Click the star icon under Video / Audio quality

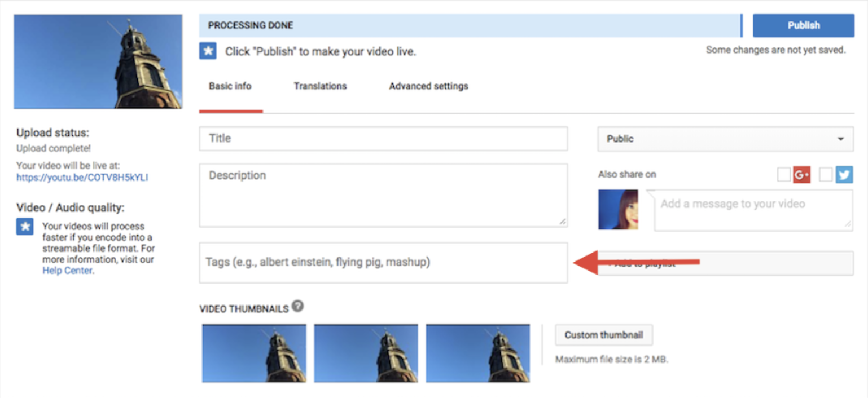tap(25, 227)
